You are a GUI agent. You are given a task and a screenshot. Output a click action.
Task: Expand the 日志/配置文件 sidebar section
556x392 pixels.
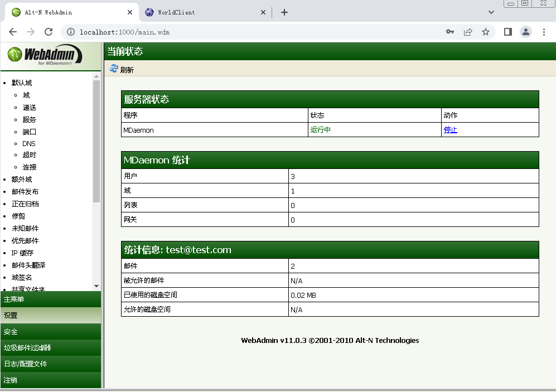[51, 364]
